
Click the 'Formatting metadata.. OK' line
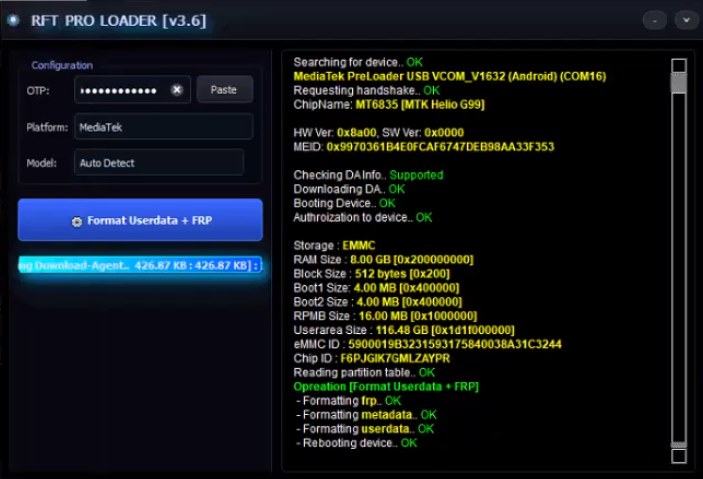coord(366,414)
